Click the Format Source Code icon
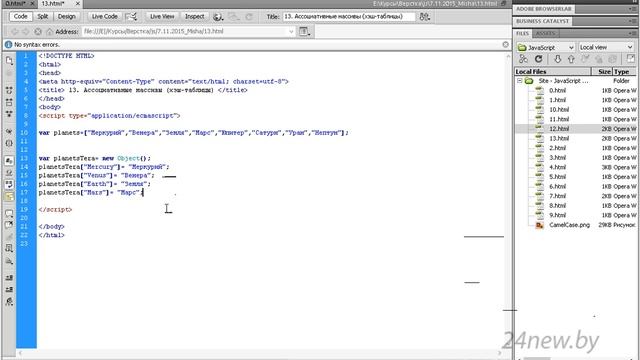The image size is (640, 360). [9, 302]
